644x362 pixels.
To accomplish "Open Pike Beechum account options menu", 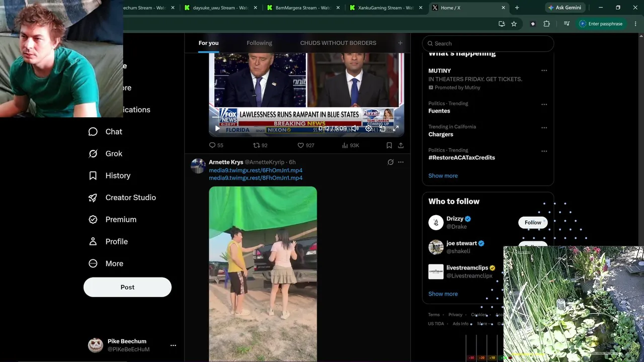I will [x=173, y=345].
